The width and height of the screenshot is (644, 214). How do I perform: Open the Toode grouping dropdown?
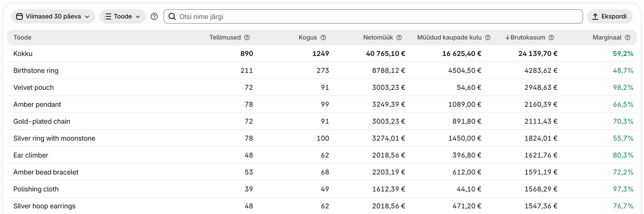pyautogui.click(x=122, y=16)
